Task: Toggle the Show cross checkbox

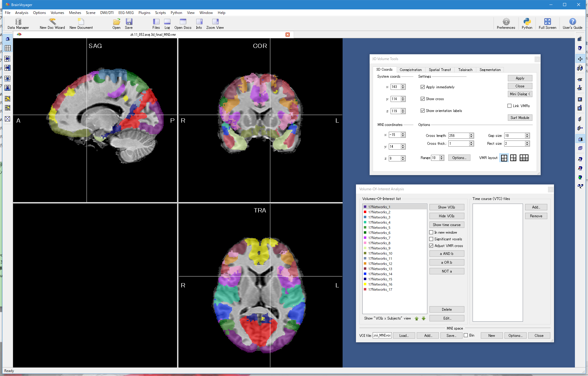Action: (422, 99)
